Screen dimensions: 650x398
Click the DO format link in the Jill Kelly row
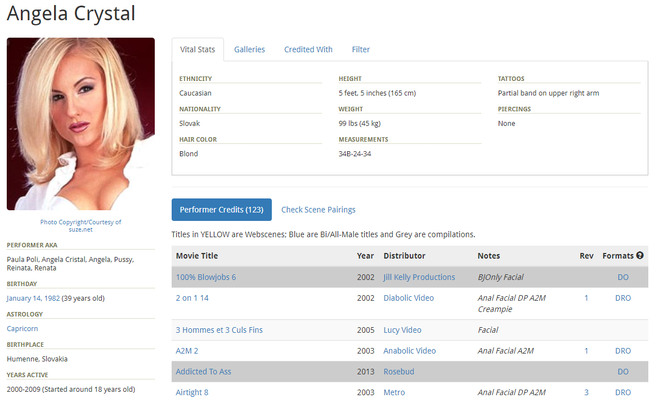(623, 277)
